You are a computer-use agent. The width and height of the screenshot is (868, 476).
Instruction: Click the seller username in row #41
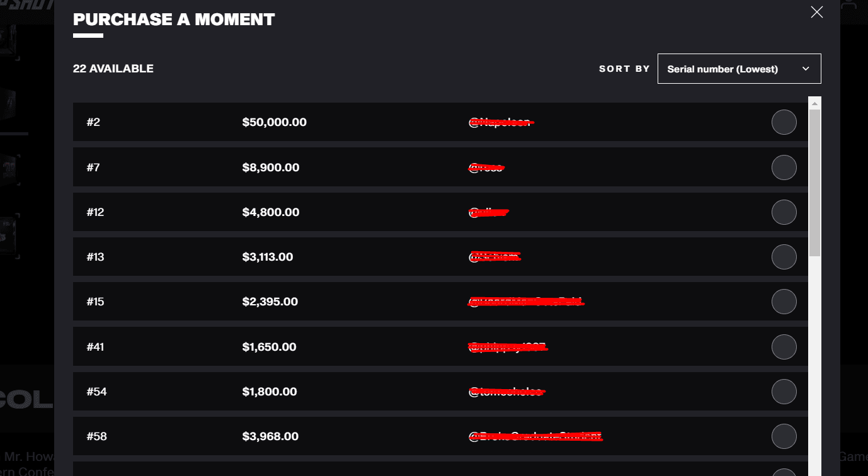tap(508, 347)
